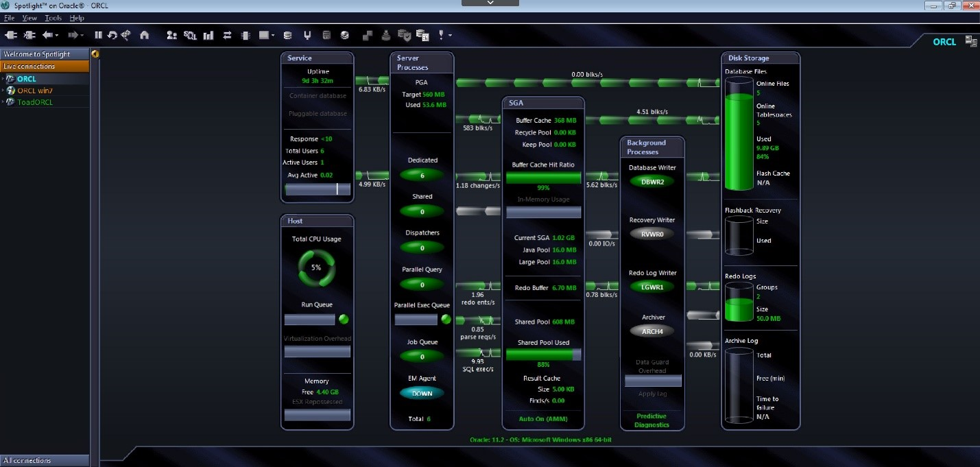Viewport: 980px width, 467px height.
Task: Open the View menu
Action: [x=29, y=18]
